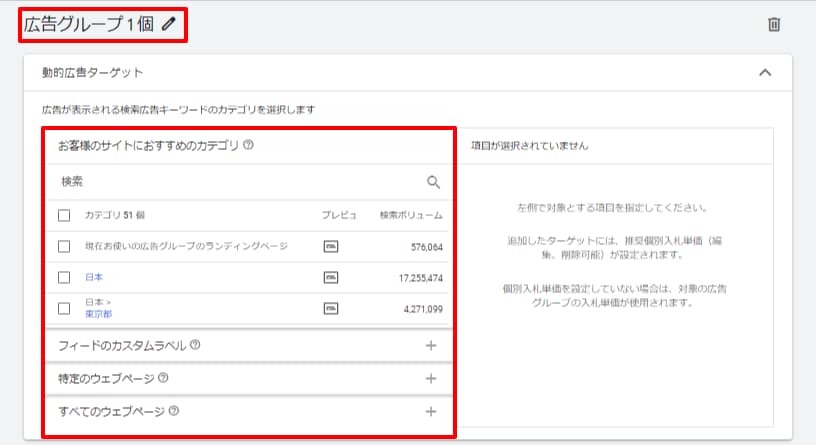Click help icon next to 特定のウェブページ

pos(163,378)
